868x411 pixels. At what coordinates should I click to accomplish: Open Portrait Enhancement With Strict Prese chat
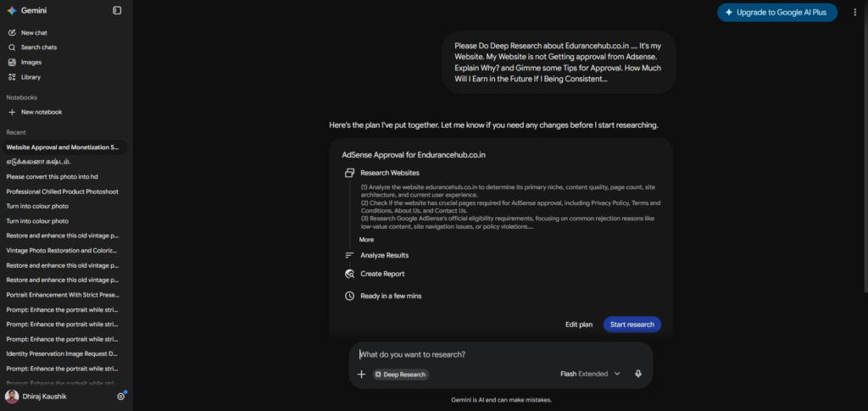tap(64, 295)
